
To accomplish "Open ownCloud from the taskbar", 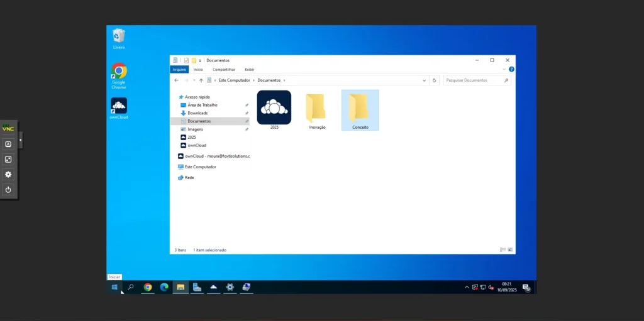I will (214, 287).
